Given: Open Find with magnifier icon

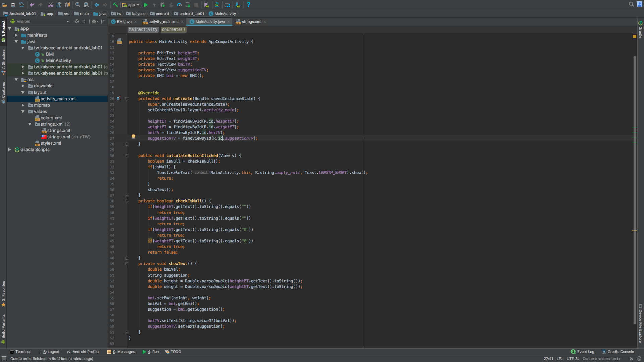Looking at the screenshot, I should 78,5.
